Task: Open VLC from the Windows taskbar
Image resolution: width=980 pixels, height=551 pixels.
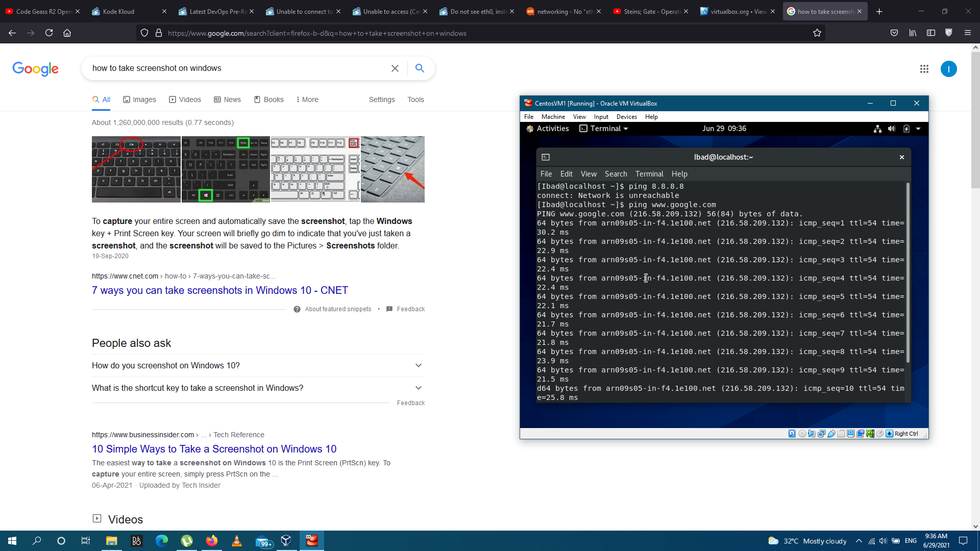Action: click(x=236, y=541)
